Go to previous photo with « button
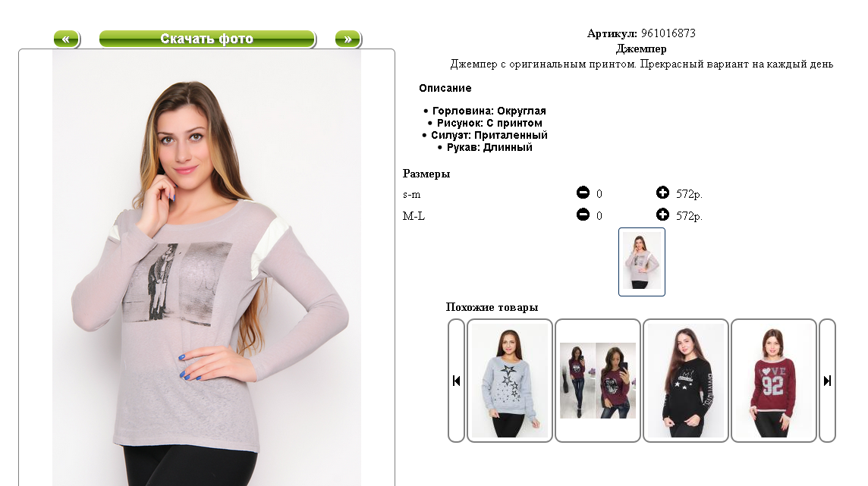Viewport: 868px width, 486px height. (x=67, y=39)
